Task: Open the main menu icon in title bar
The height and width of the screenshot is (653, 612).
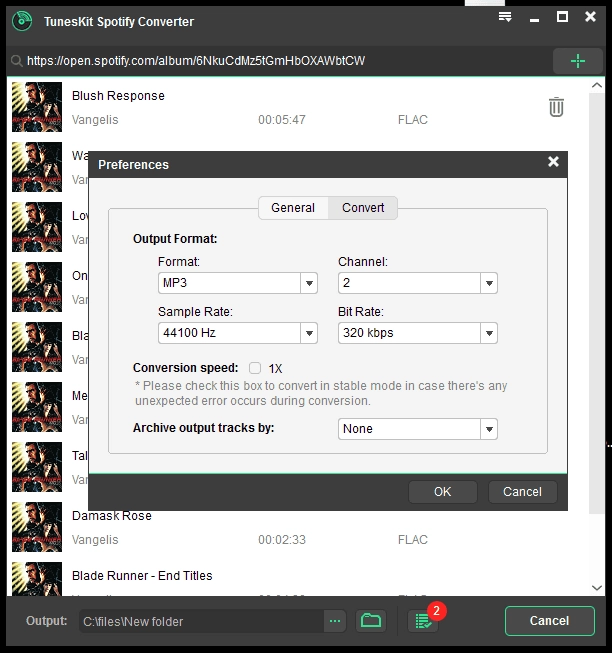Action: tap(505, 17)
